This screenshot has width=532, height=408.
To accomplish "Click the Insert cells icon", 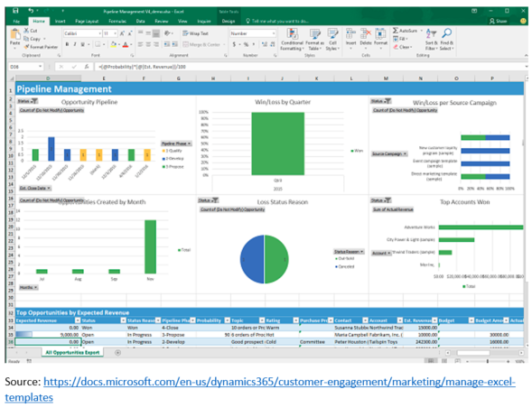I will coord(350,34).
